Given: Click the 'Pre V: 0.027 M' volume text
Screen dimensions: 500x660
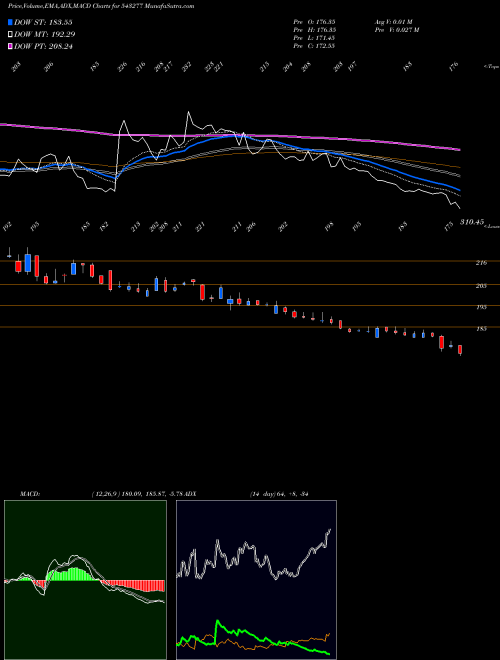Looking at the screenshot, I should pos(396,30).
